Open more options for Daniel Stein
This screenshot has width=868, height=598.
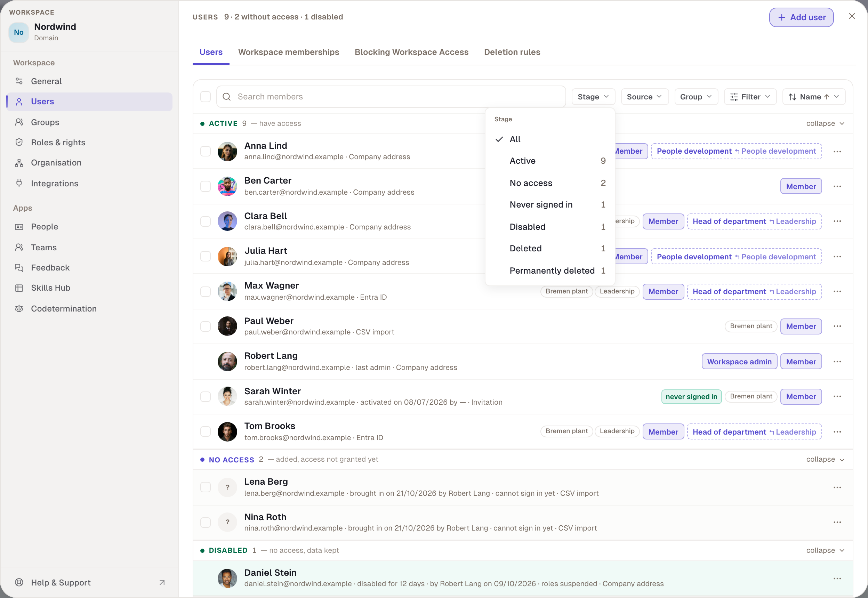coord(837,579)
